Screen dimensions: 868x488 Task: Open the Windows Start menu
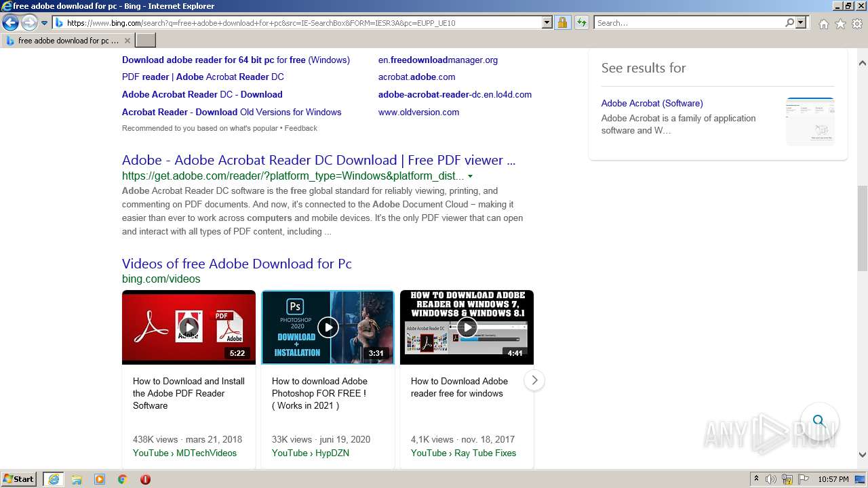[19, 479]
